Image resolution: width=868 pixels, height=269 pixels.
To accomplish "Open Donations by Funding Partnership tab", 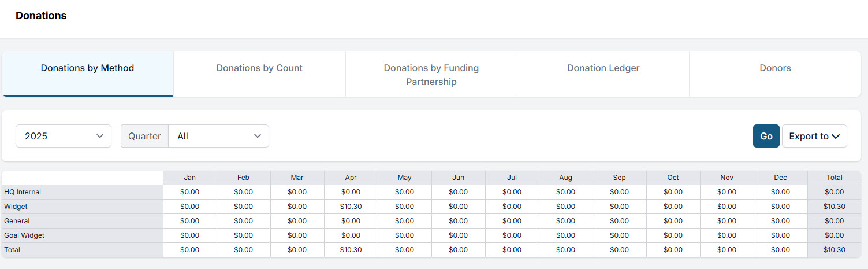I will click(x=431, y=75).
